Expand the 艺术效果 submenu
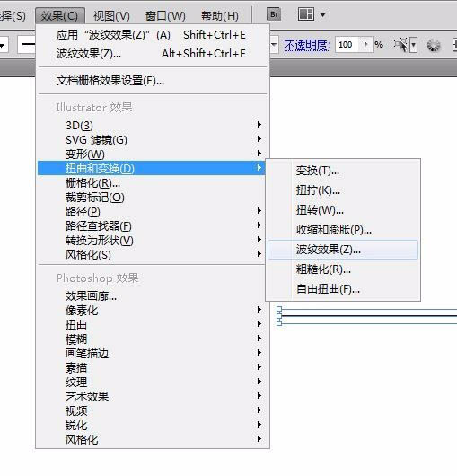The height and width of the screenshot is (476, 457). click(153, 396)
